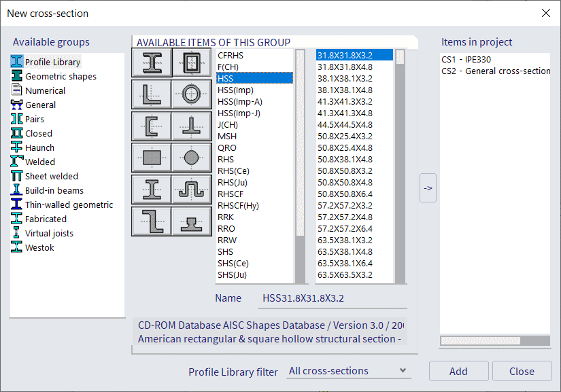Open the Profile Library filter dropdown
Screen dimensions: 561x392
coord(348,371)
